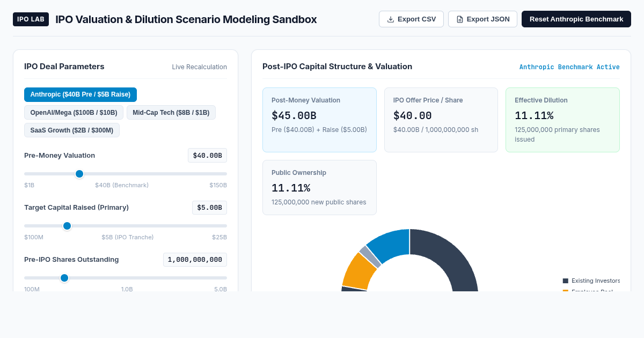The image size is (644, 338).
Task: Click the $40.00B / 1,000,000,000 sh text
Action: (x=436, y=130)
